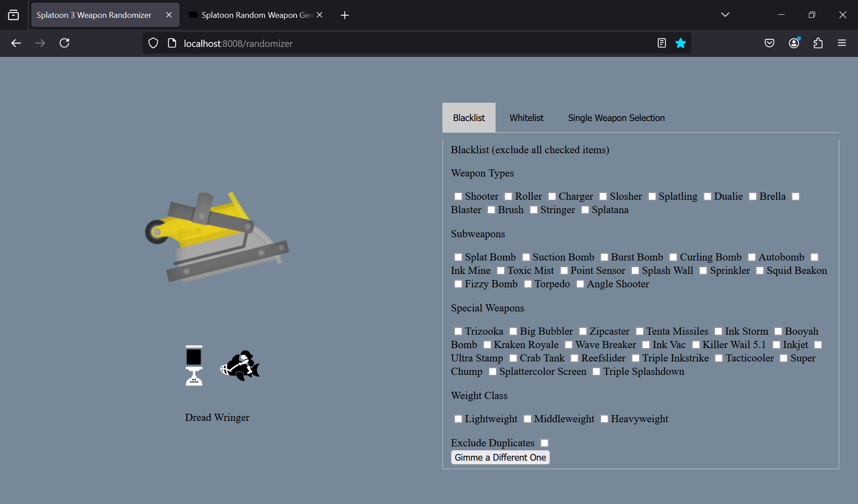858x504 pixels.
Task: Open the Firefox account icon
Action: [x=794, y=43]
